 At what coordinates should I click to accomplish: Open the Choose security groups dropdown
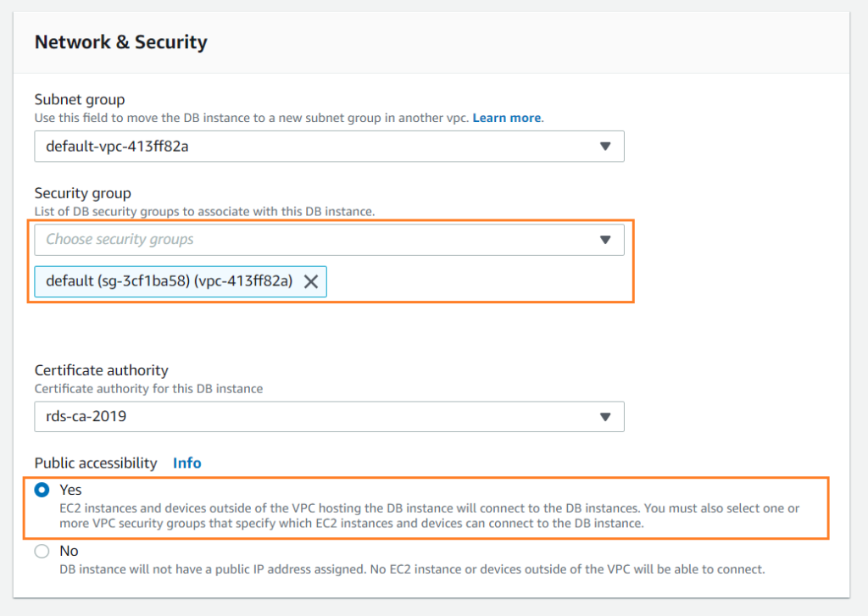pos(329,240)
